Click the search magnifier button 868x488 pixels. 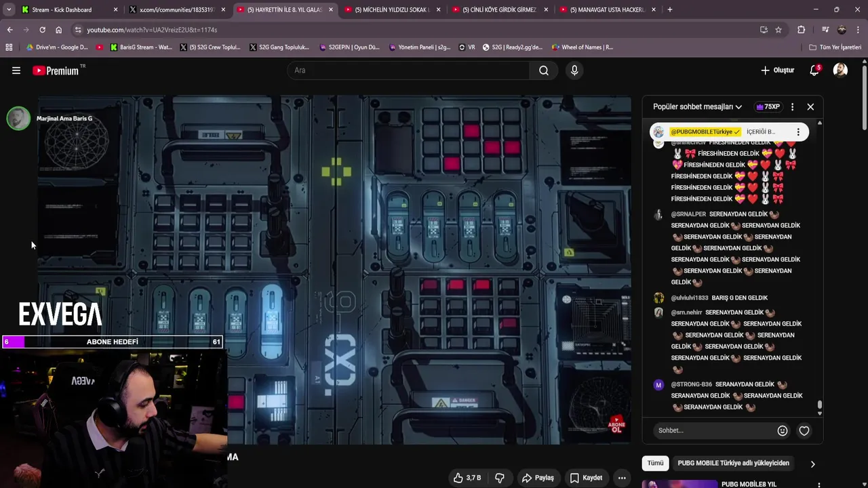click(x=544, y=70)
